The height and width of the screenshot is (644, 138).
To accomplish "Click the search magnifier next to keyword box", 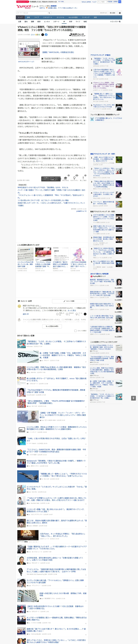I will click(x=49, y=13).
